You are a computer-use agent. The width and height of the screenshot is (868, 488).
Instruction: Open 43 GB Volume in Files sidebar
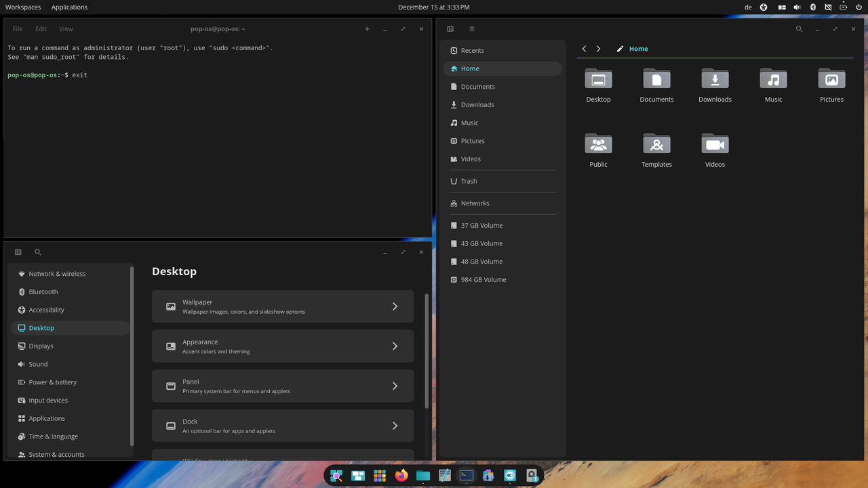tap(502, 243)
